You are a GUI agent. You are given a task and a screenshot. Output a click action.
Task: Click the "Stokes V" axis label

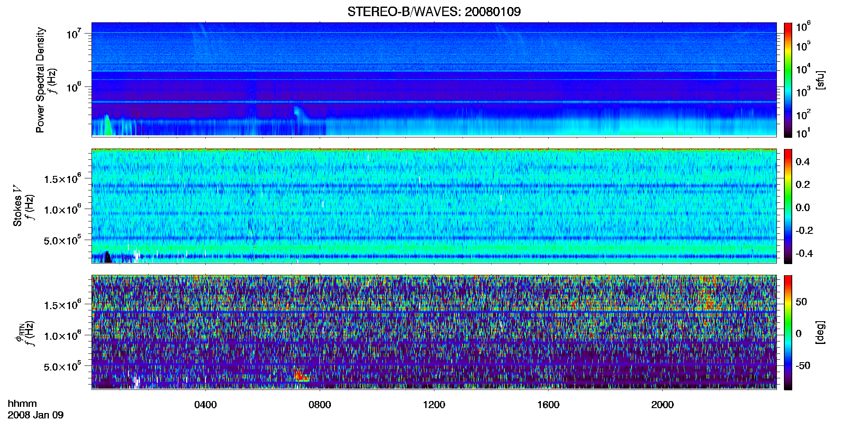click(x=17, y=206)
